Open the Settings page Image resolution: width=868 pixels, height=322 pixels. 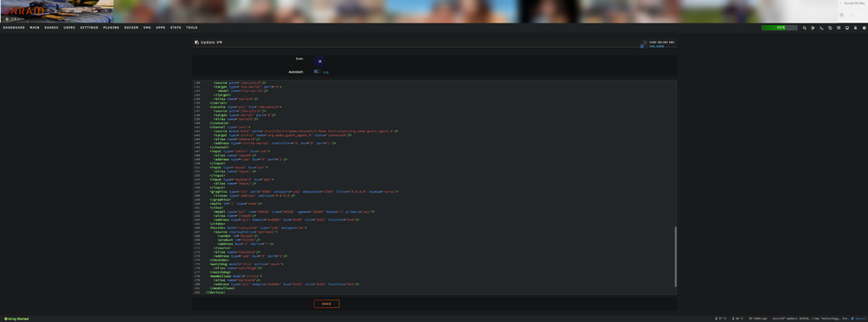(89, 28)
